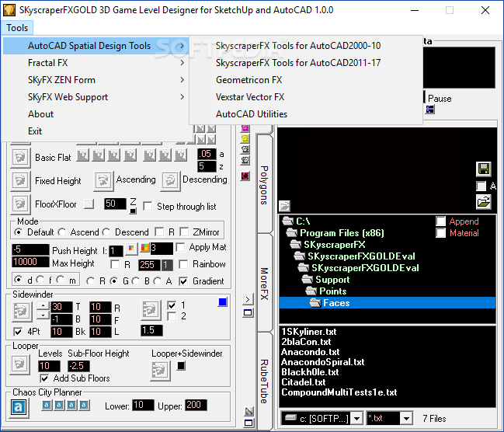Enable the Apply Mat checkbox
This screenshot has height=432, width=504.
[181, 247]
